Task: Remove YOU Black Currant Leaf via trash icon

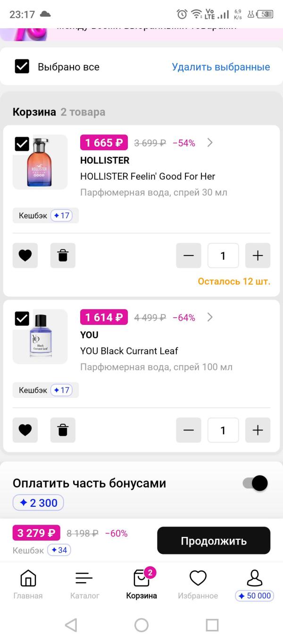Action: [x=63, y=430]
